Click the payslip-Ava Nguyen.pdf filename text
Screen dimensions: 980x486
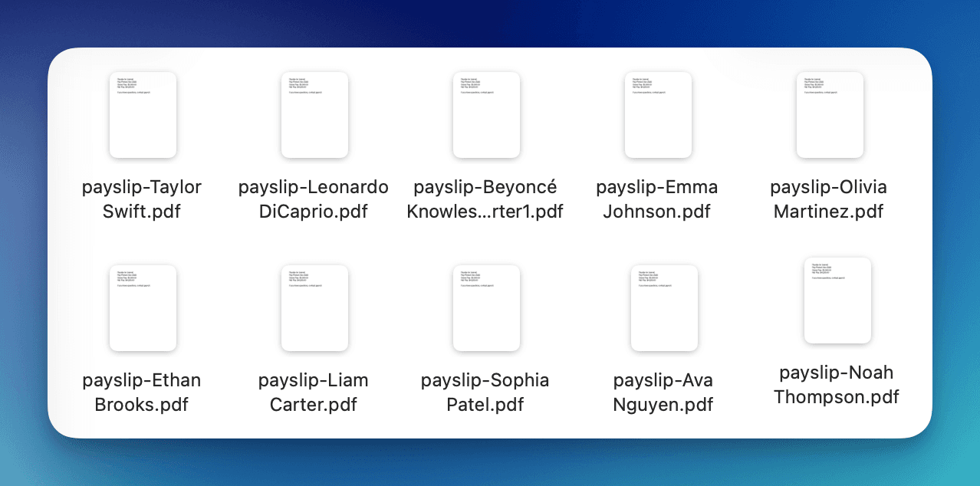coord(663,392)
